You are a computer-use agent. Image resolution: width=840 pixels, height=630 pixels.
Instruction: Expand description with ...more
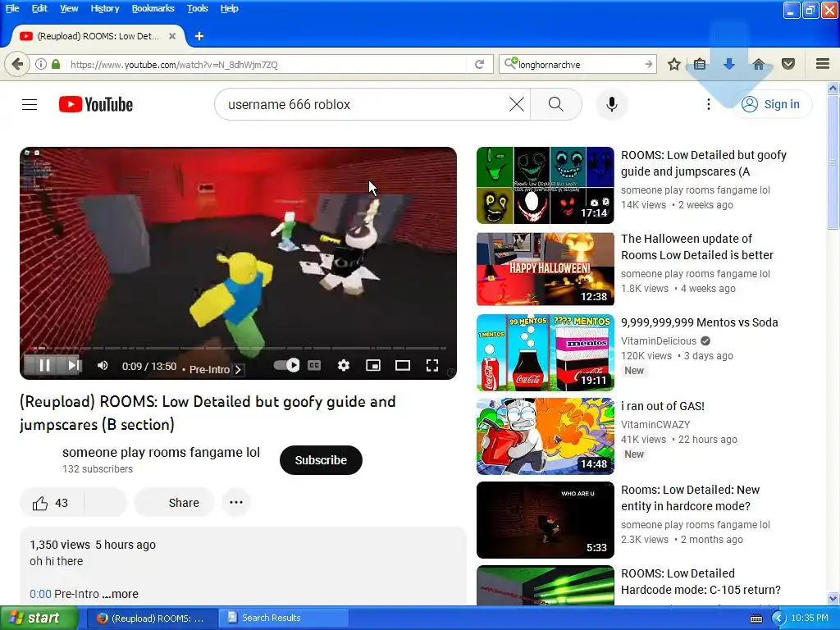(121, 594)
